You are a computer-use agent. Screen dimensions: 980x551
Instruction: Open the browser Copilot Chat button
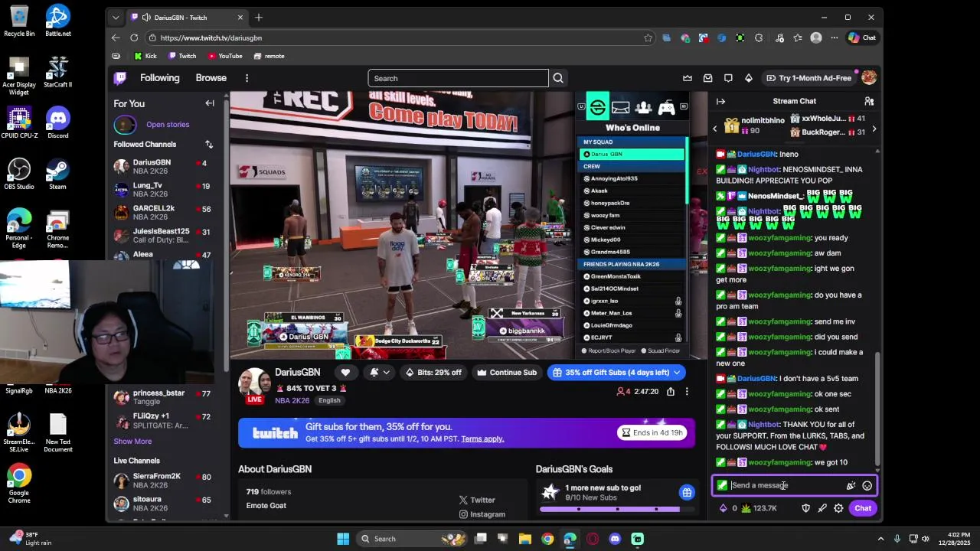pyautogui.click(x=862, y=37)
